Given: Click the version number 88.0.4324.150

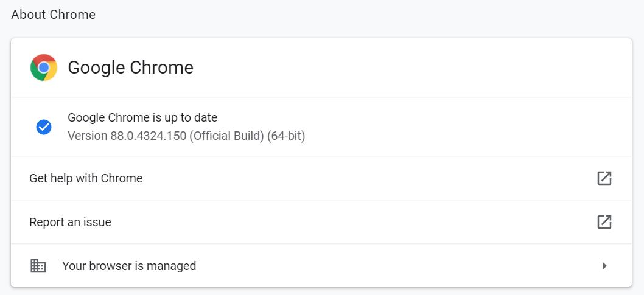Looking at the screenshot, I should point(148,136).
